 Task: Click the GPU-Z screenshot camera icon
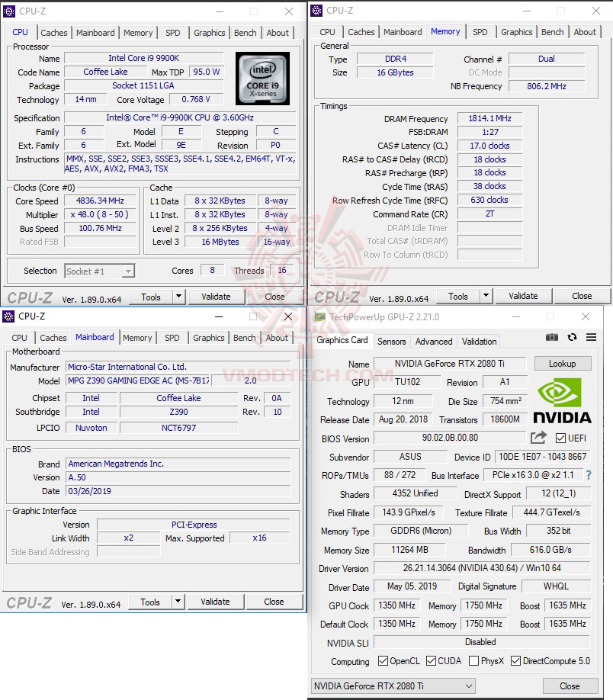[552, 337]
